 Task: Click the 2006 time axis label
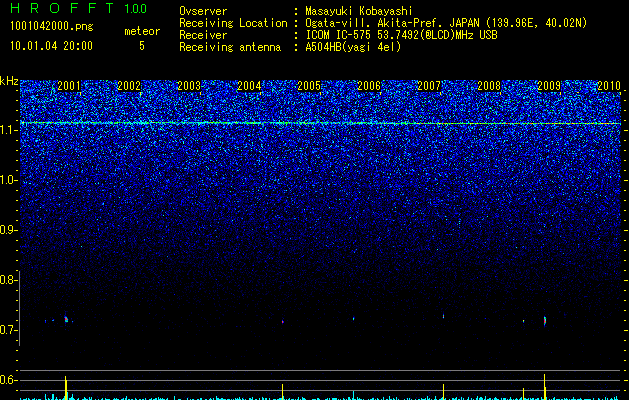tap(369, 86)
